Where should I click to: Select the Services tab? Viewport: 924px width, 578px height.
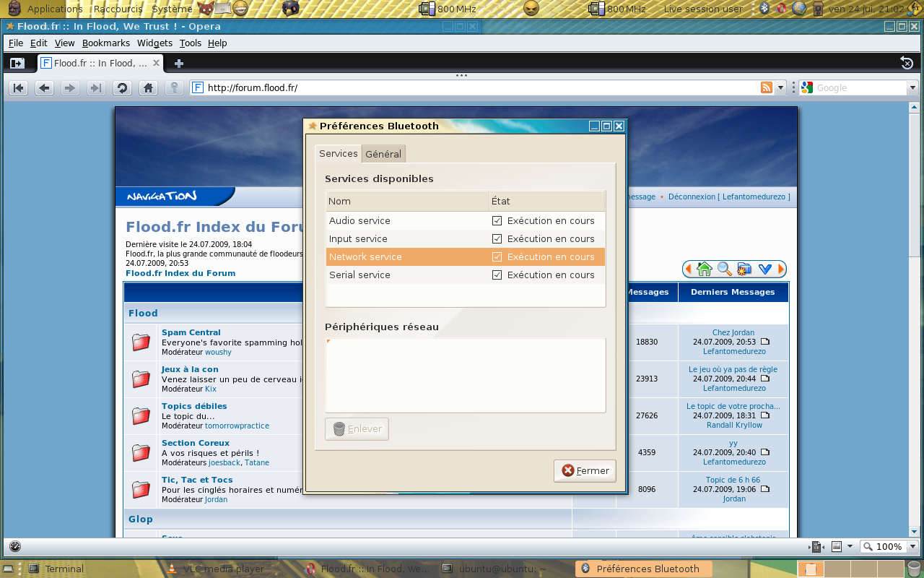point(339,153)
